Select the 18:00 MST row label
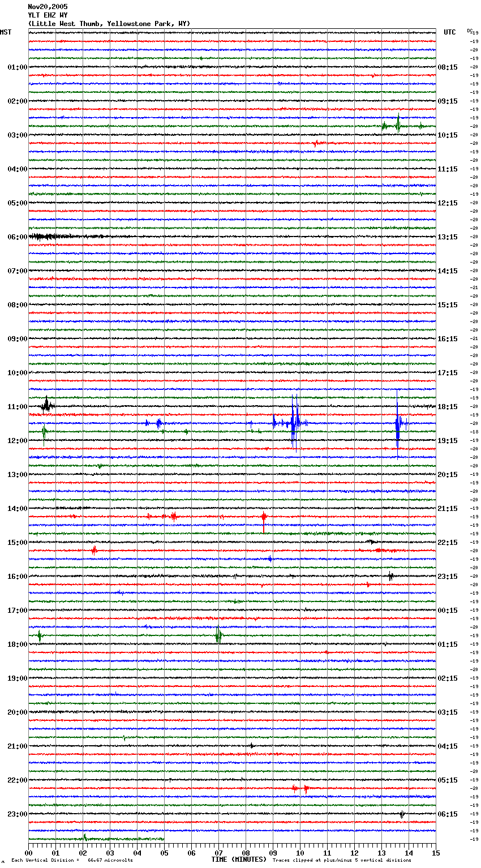The height and width of the screenshot is (868, 481). coord(18,644)
